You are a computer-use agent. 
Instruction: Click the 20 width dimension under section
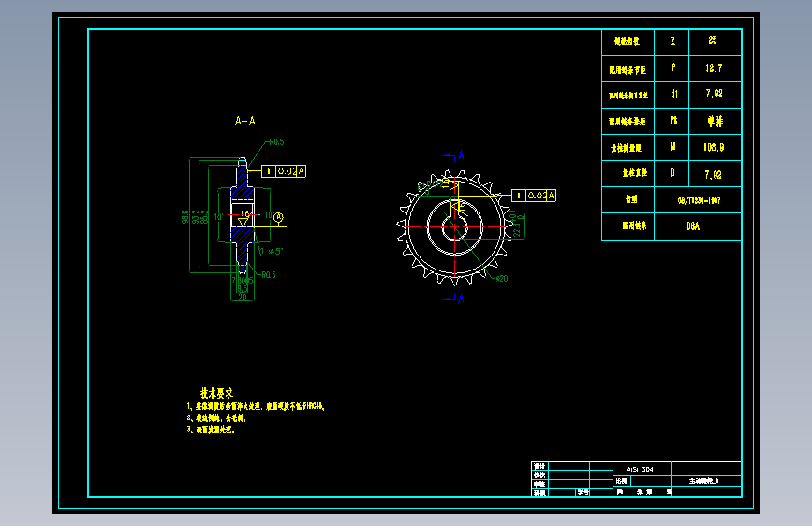click(x=243, y=298)
